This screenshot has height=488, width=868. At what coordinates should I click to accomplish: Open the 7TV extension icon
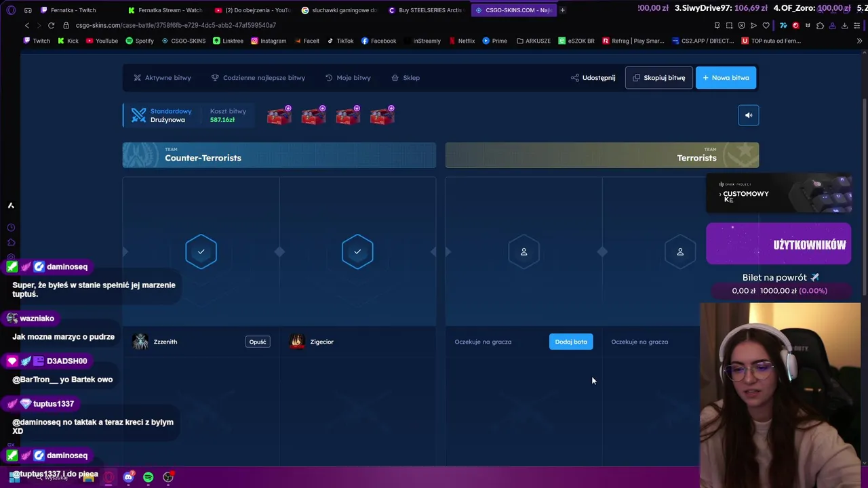(x=783, y=26)
